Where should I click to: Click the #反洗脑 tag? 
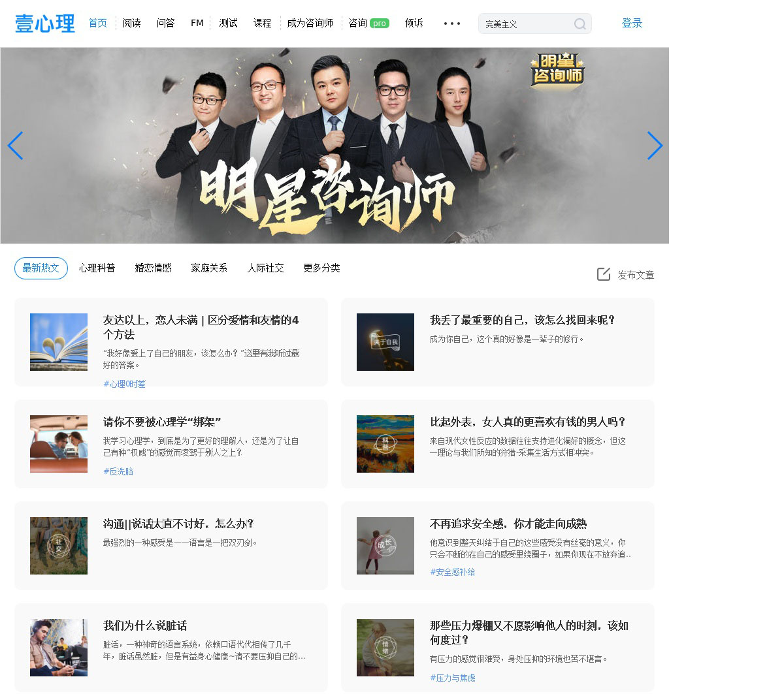point(118,471)
